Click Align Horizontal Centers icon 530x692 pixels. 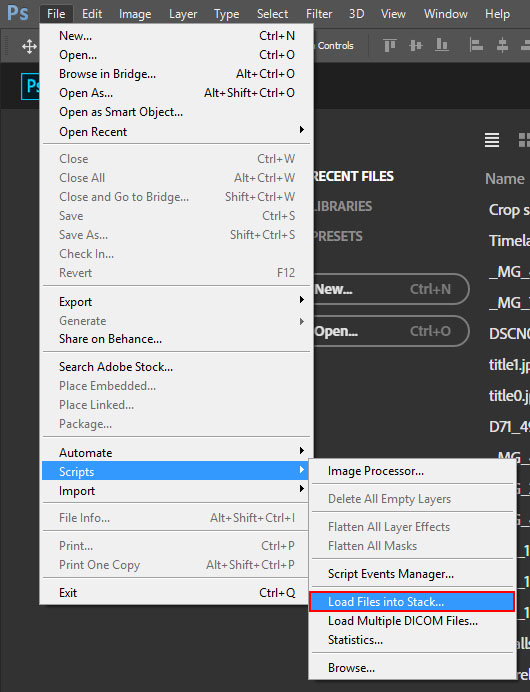coord(502,45)
